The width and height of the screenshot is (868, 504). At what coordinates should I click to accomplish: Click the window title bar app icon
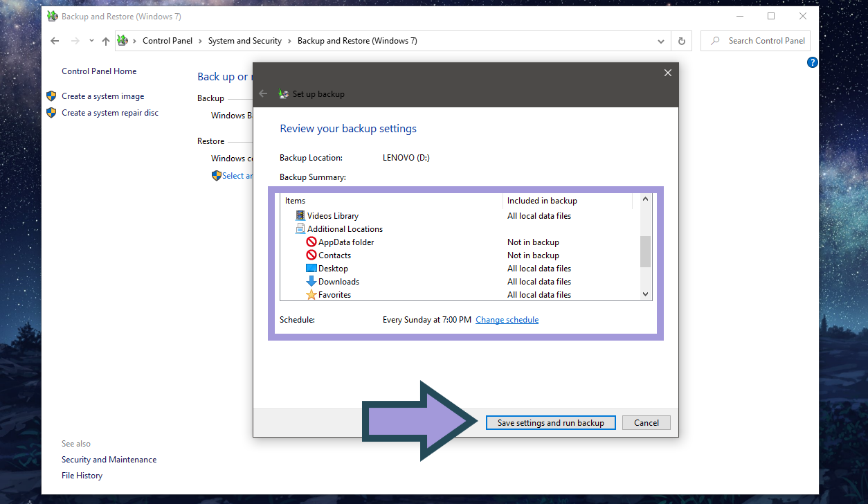point(52,16)
